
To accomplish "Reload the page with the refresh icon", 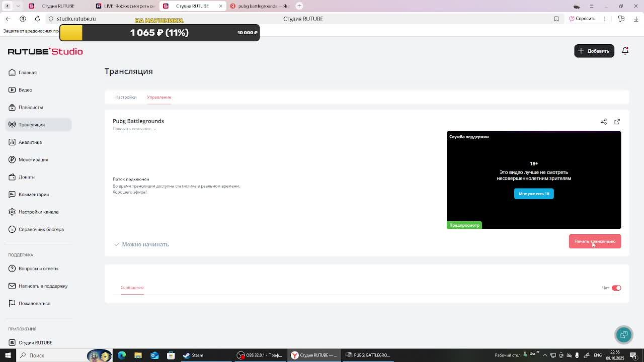I will pos(37,19).
